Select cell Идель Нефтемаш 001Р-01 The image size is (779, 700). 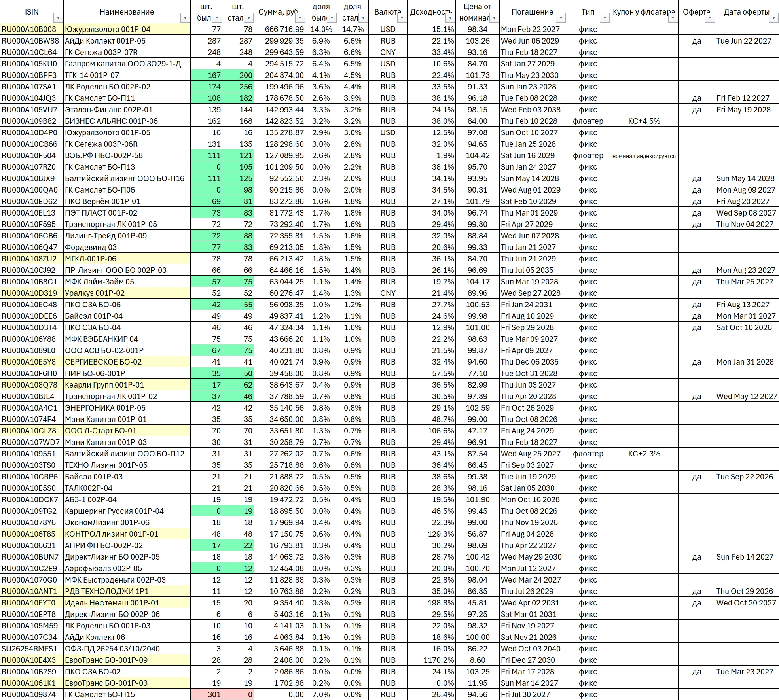pyautogui.click(x=127, y=603)
